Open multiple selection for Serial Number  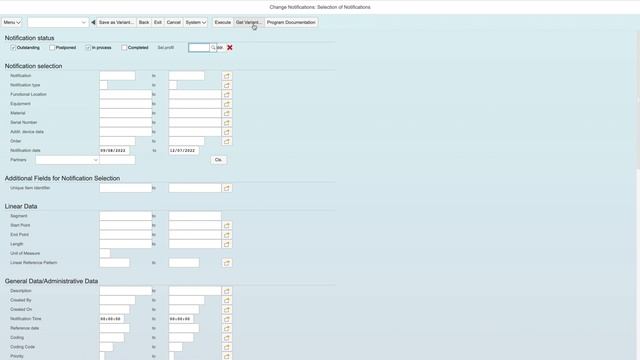(227, 123)
